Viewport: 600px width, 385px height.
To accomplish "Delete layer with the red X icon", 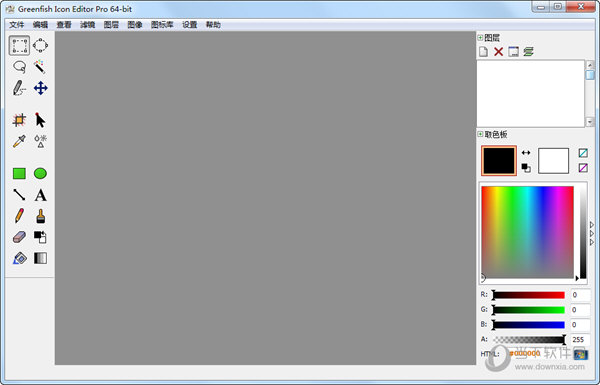I will [498, 52].
